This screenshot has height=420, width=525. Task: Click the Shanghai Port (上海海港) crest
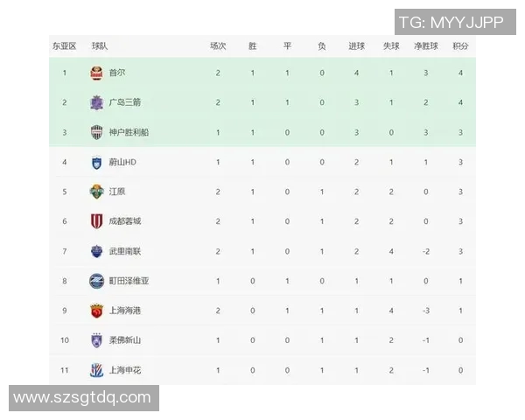pyautogui.click(x=96, y=311)
